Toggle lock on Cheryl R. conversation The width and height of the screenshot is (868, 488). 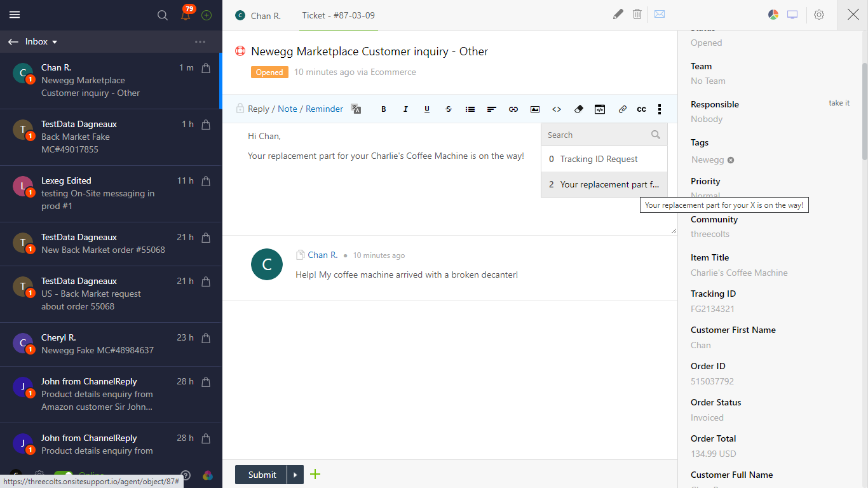pyautogui.click(x=206, y=338)
